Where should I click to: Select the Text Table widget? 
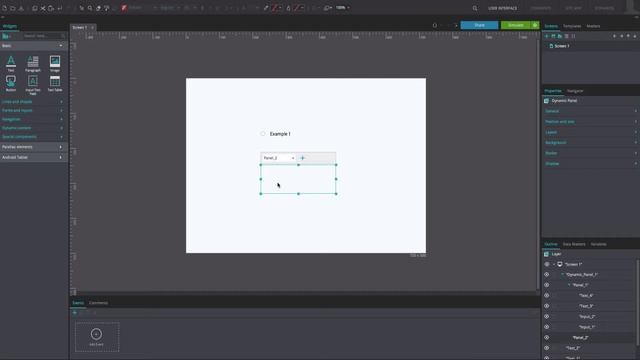(55, 83)
